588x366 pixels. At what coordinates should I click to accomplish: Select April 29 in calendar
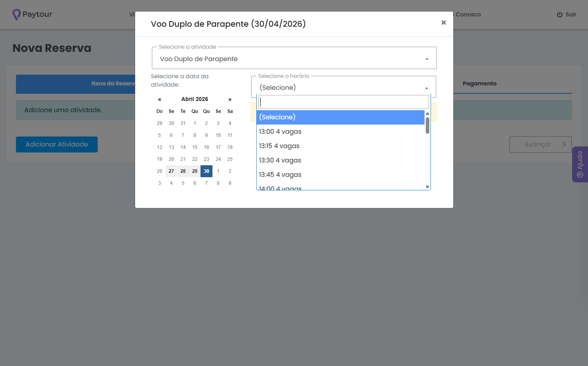pyautogui.click(x=195, y=171)
